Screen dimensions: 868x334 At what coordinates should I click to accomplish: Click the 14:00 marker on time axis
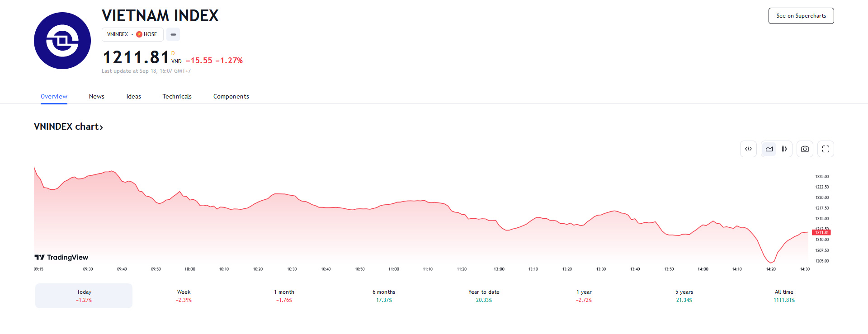pyautogui.click(x=703, y=269)
